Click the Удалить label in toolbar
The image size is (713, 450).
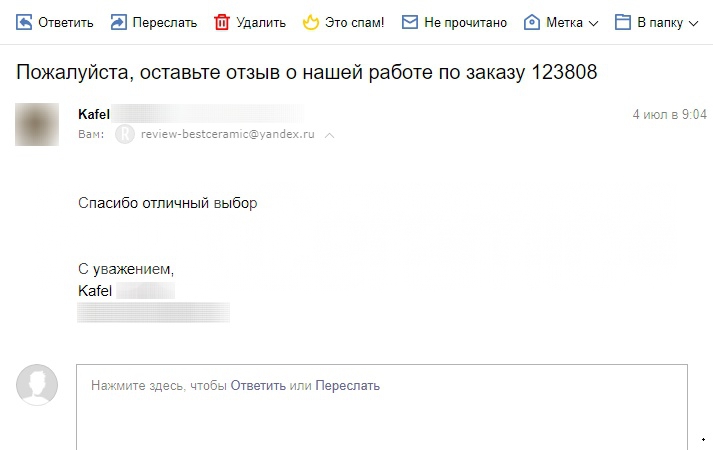point(261,22)
